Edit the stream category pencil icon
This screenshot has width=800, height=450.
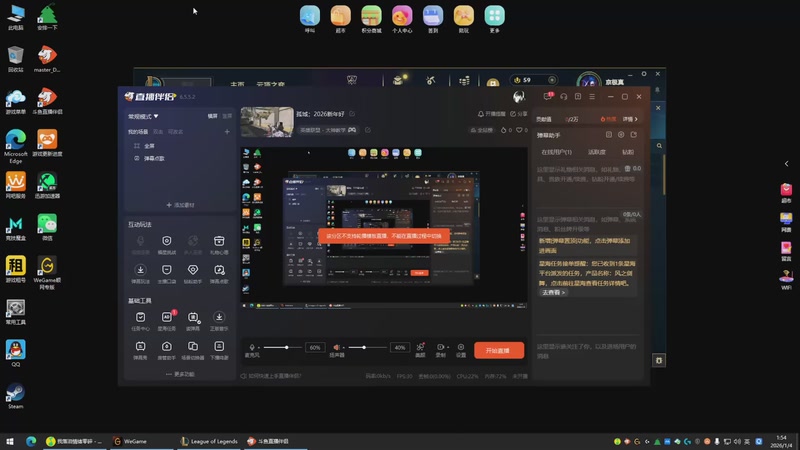pos(367,130)
